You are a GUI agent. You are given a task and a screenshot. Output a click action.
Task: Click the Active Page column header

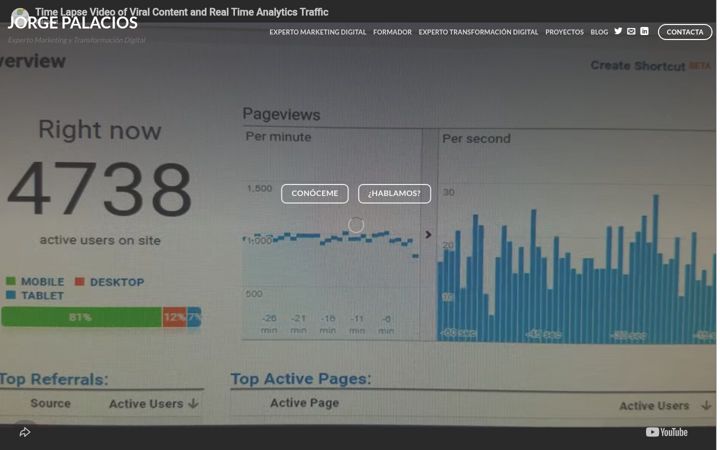pos(304,403)
